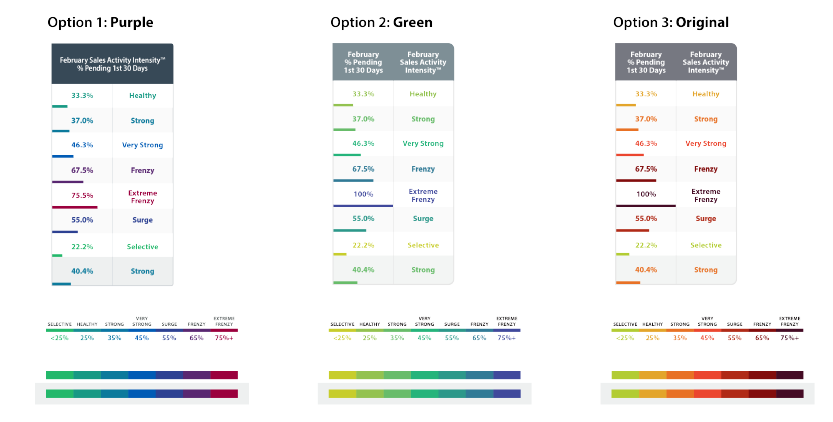Image resolution: width=833 pixels, height=422 pixels.
Task: Select "Surge" label in the original table
Action: (706, 219)
